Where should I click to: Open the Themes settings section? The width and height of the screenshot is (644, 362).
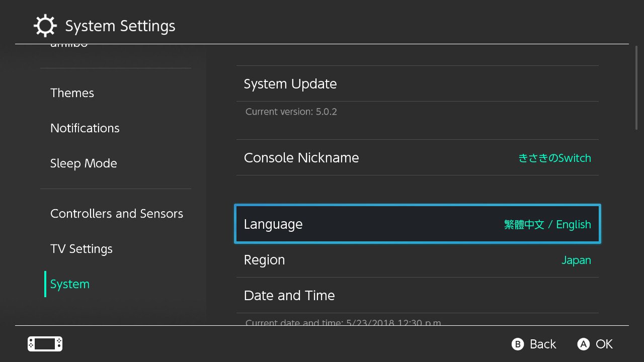point(72,93)
